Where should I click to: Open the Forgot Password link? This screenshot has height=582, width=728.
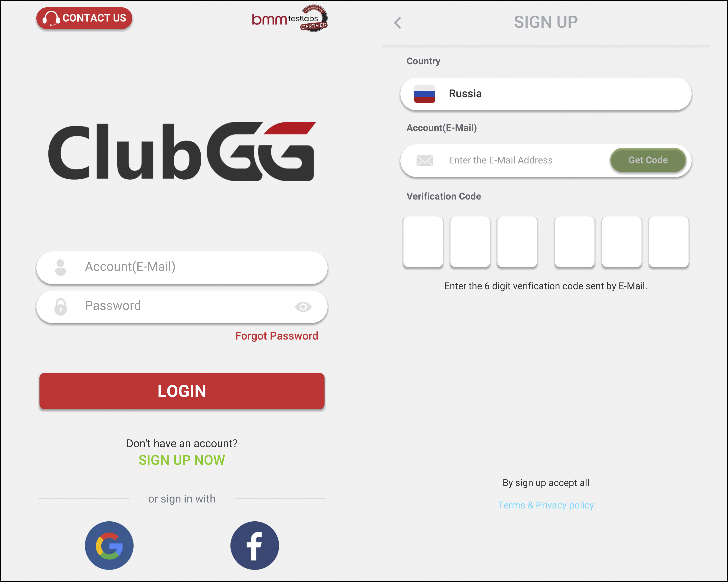pos(277,336)
